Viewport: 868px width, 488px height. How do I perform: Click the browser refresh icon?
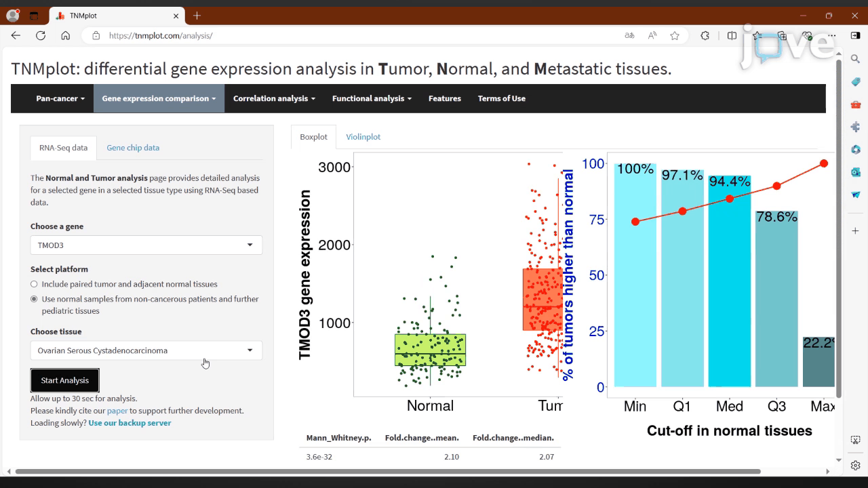coord(41,36)
